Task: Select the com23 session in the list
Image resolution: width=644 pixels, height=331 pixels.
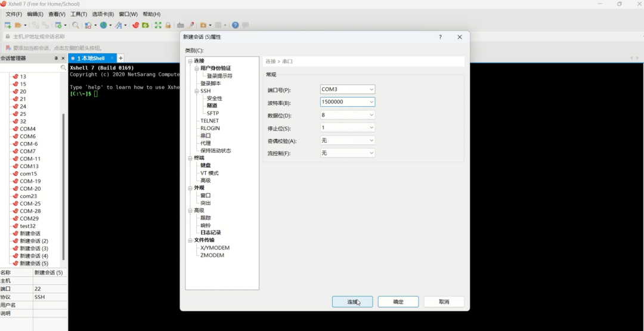Action: (x=28, y=196)
